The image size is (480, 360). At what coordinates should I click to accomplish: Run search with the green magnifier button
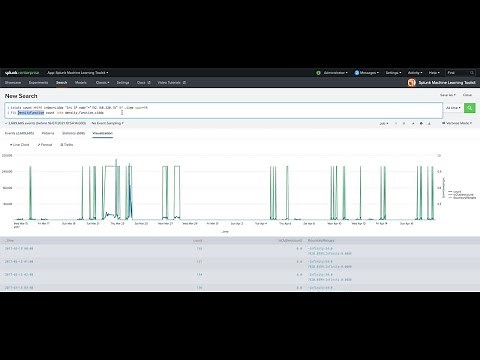[469, 108]
